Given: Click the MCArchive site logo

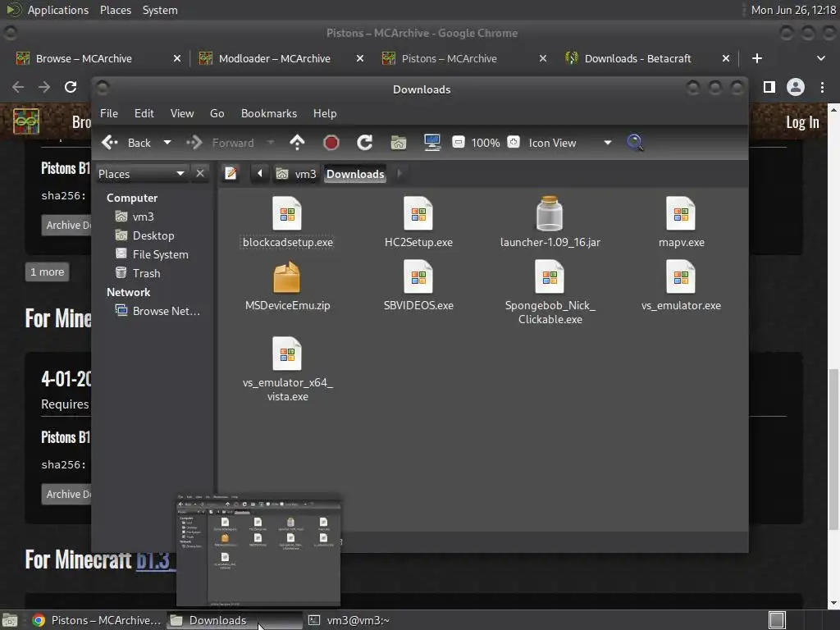Looking at the screenshot, I should 26,121.
